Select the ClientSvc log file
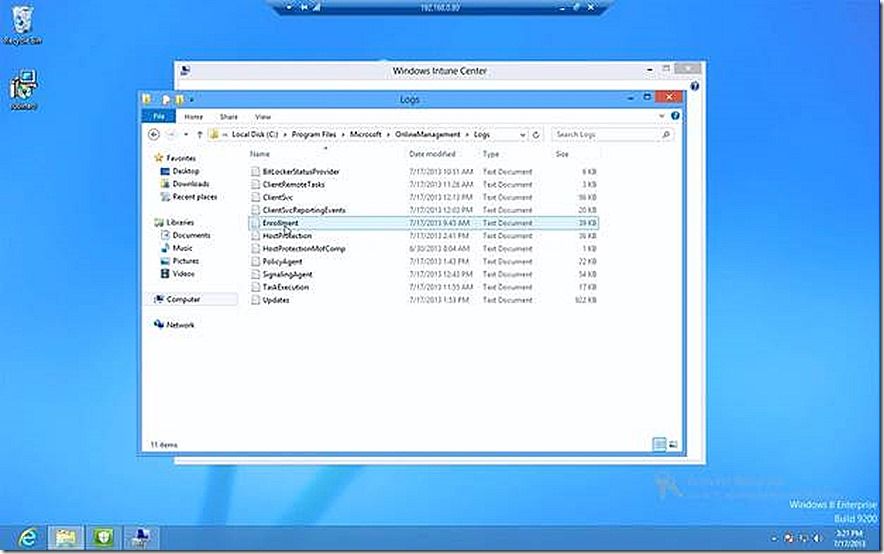 [277, 197]
